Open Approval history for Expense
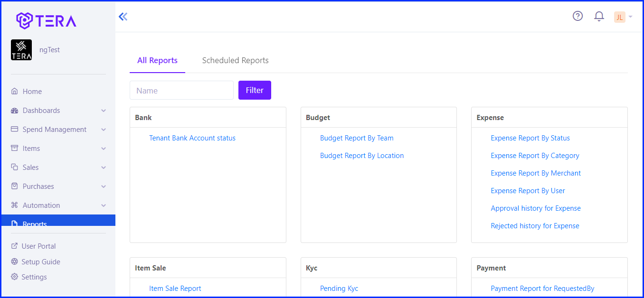Image resolution: width=644 pixels, height=298 pixels. click(x=536, y=208)
